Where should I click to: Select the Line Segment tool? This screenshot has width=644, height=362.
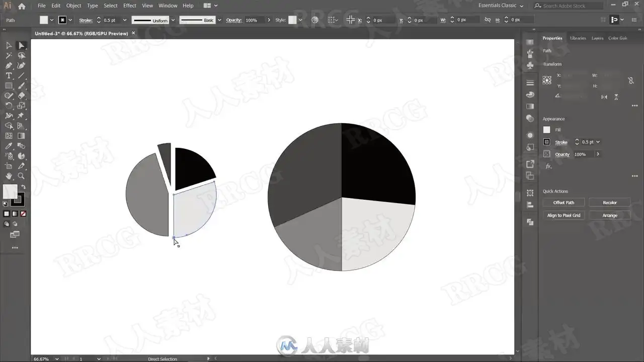(21, 76)
